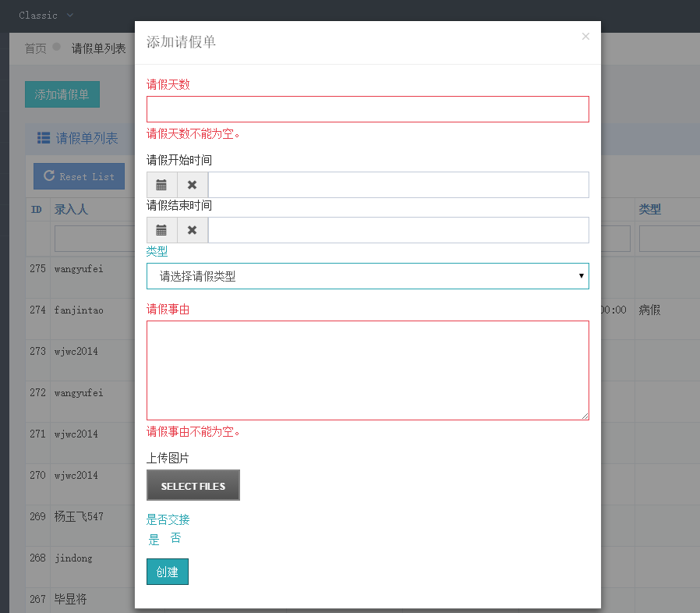Click the refresh icon on Reset List

(49, 176)
